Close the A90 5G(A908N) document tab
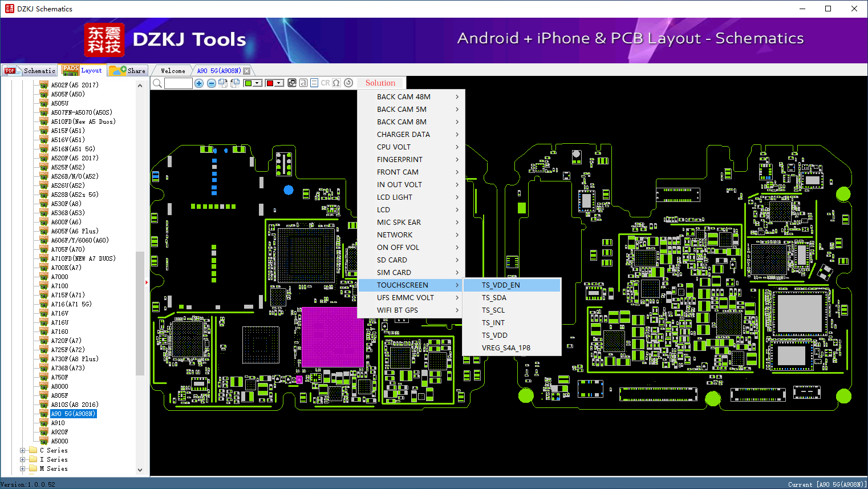Image resolution: width=868 pixels, height=489 pixels. (x=246, y=71)
